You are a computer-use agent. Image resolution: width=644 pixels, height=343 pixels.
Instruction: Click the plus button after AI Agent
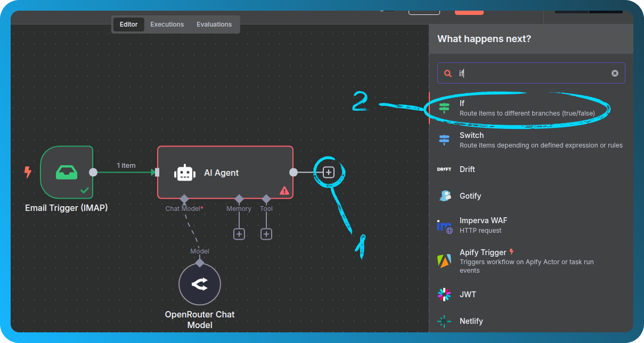pyautogui.click(x=329, y=171)
